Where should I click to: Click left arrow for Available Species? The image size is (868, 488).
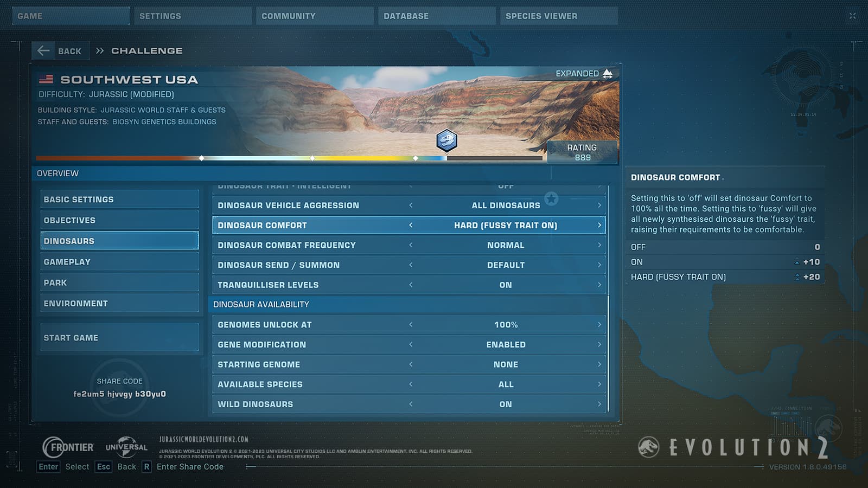(411, 384)
